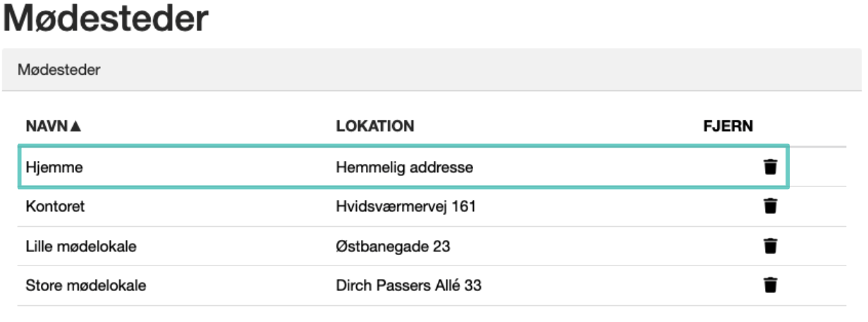868x322 pixels.
Task: Select the Mødesteder panel tab
Action: (59, 70)
